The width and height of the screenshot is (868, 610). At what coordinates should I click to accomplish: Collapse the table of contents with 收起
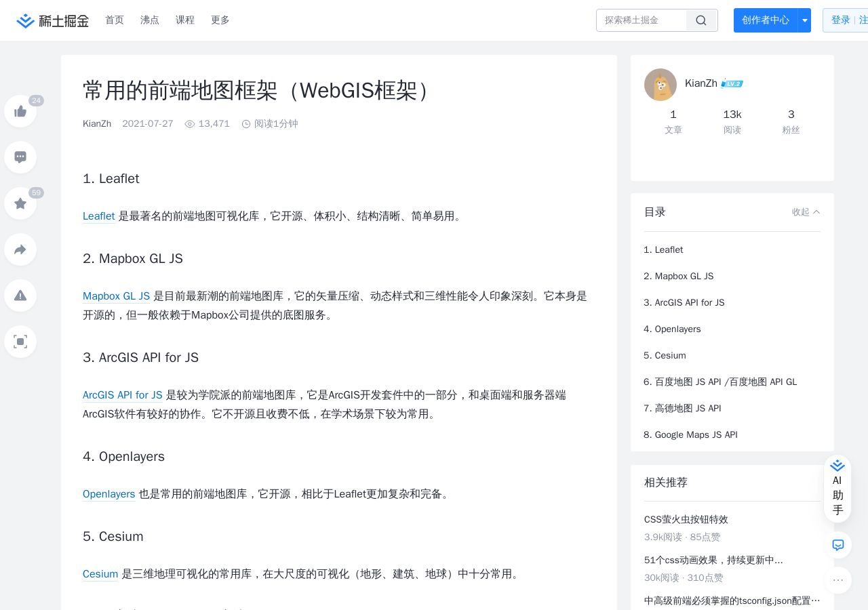point(806,212)
